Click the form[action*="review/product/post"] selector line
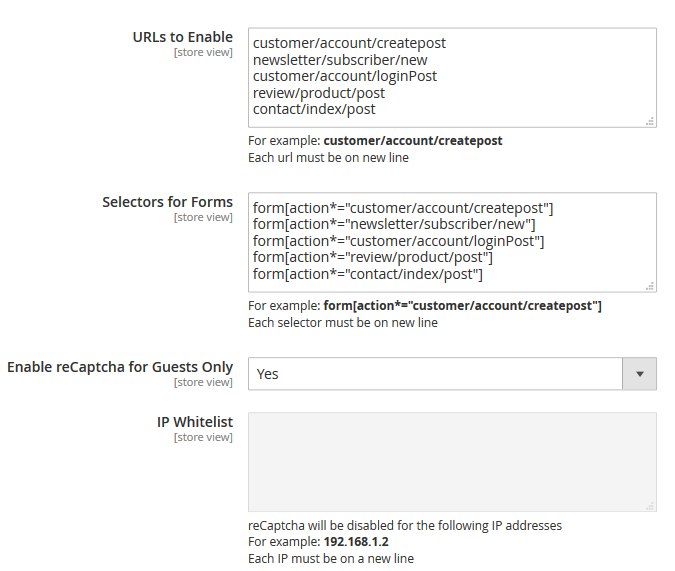Screen dimensions: 675x571 click(373, 258)
